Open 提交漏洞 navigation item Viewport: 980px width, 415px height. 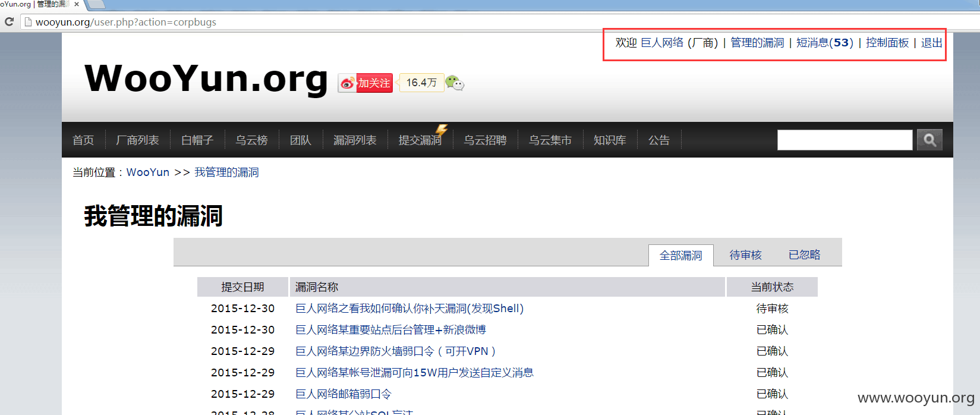(x=420, y=140)
